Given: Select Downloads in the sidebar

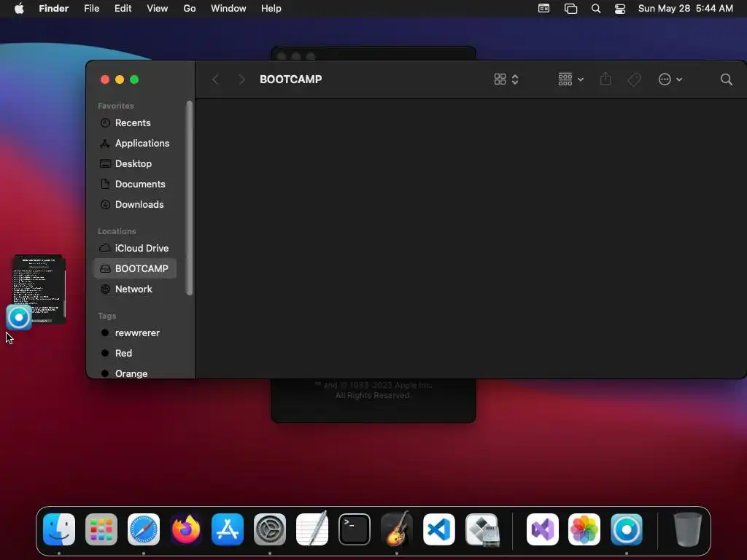Looking at the screenshot, I should tap(135, 205).
